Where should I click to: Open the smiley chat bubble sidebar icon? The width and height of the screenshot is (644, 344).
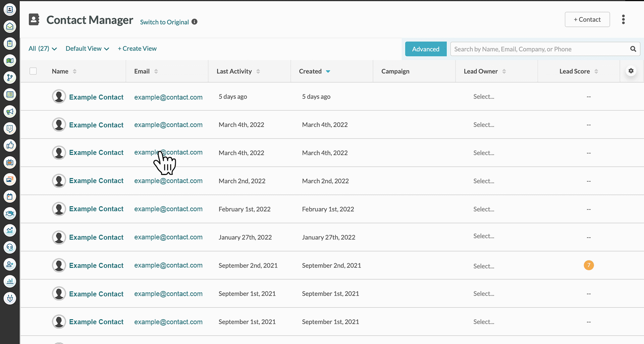(x=10, y=128)
